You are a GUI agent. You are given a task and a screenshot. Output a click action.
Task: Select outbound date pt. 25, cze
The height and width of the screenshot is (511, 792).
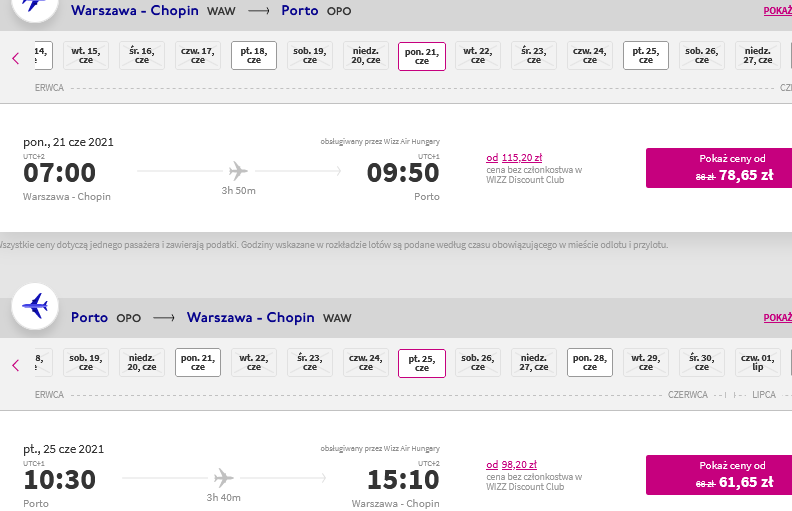click(x=646, y=56)
